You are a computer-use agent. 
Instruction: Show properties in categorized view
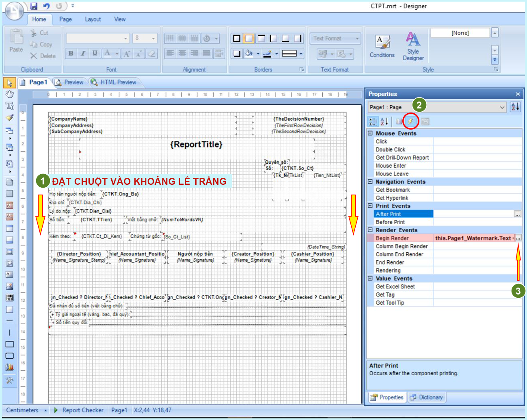(x=373, y=121)
